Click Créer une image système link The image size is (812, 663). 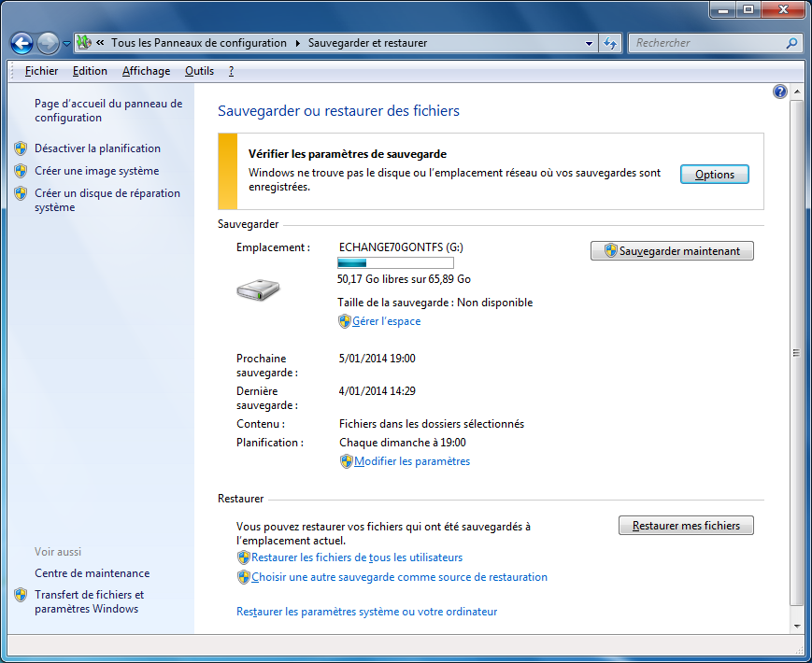pos(97,171)
